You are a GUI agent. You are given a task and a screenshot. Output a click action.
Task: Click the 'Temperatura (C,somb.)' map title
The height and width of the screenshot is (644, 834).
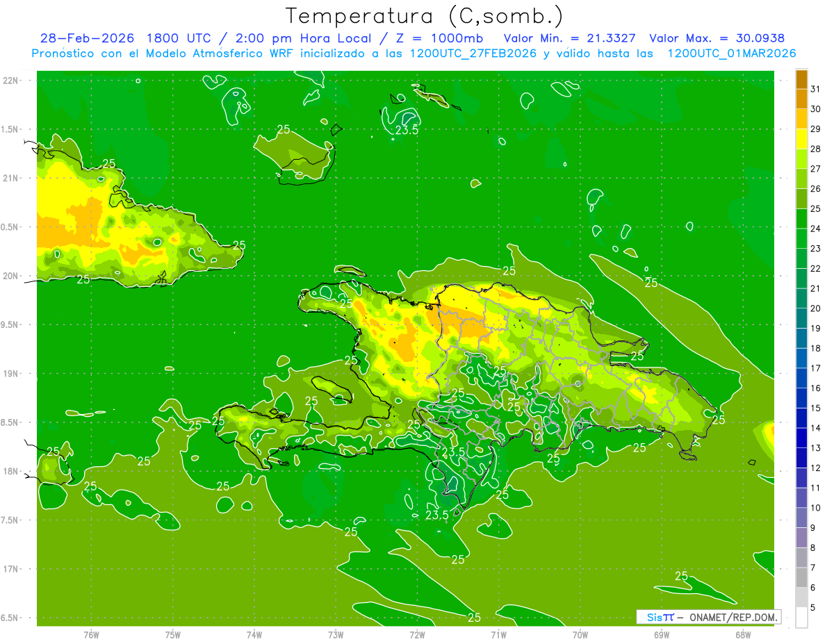tap(425, 16)
